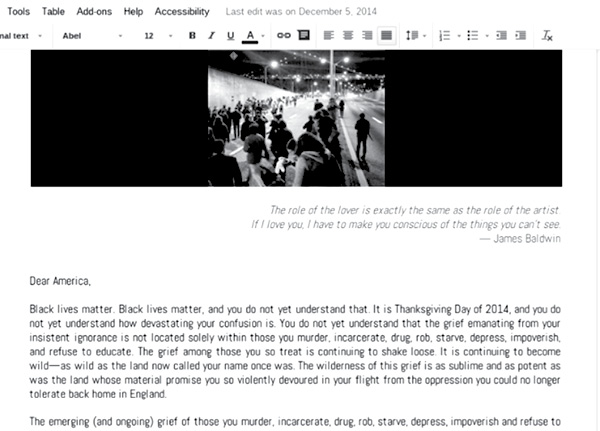Screen dimensions: 600x431
Task: Click the quote line 'The role of the lover'
Action: coord(415,210)
